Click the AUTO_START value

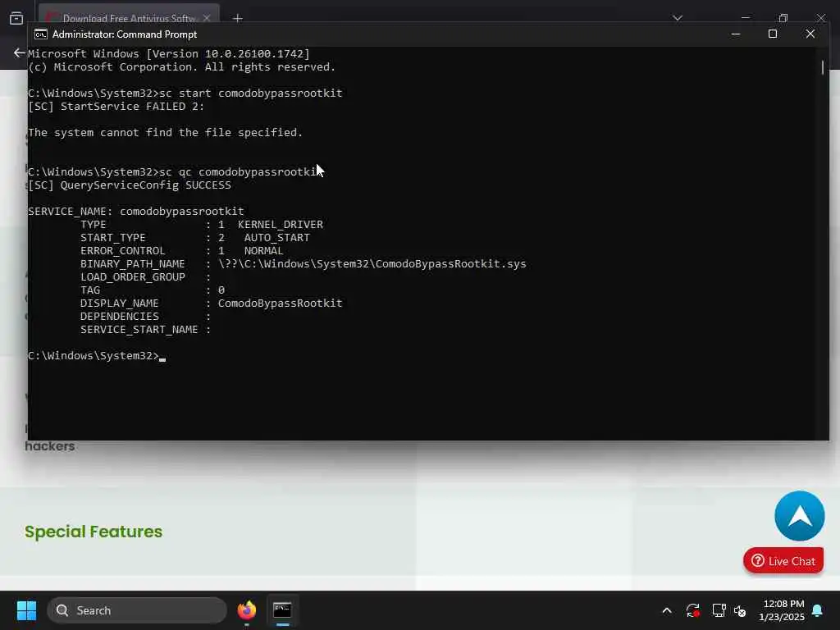[x=277, y=237]
